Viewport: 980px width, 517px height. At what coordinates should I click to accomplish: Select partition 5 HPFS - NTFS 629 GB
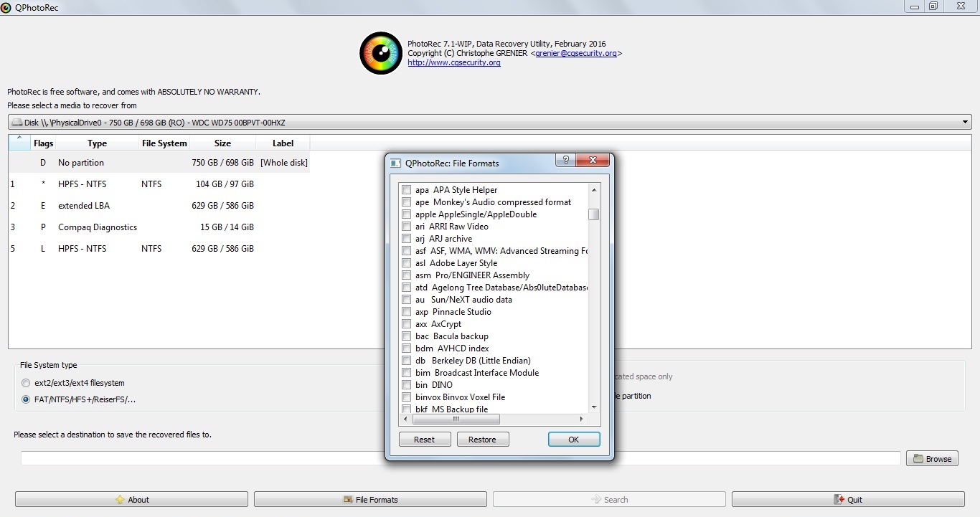pos(159,249)
